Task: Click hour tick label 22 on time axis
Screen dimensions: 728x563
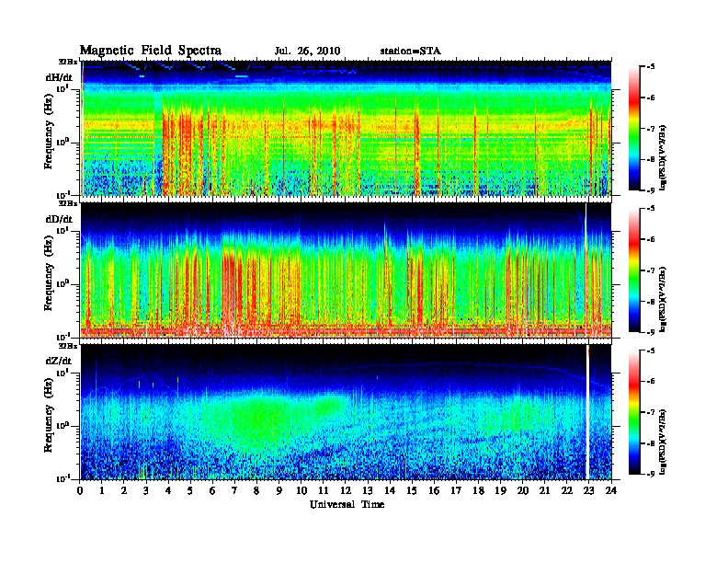Action: 567,491
